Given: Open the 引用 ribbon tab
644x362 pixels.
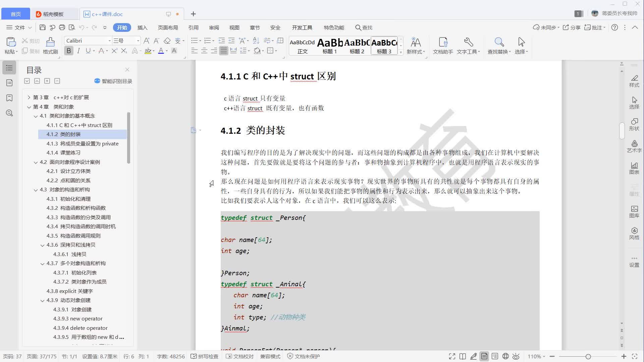Looking at the screenshot, I should click(x=193, y=27).
